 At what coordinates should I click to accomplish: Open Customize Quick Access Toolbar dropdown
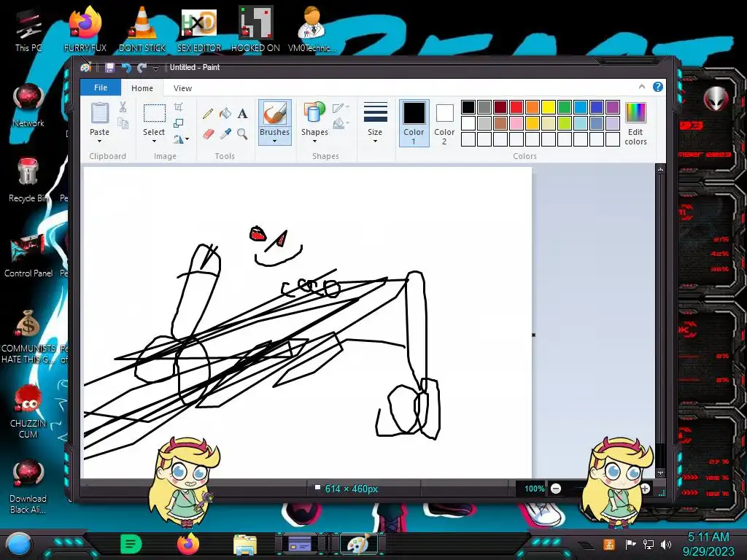[x=155, y=69]
